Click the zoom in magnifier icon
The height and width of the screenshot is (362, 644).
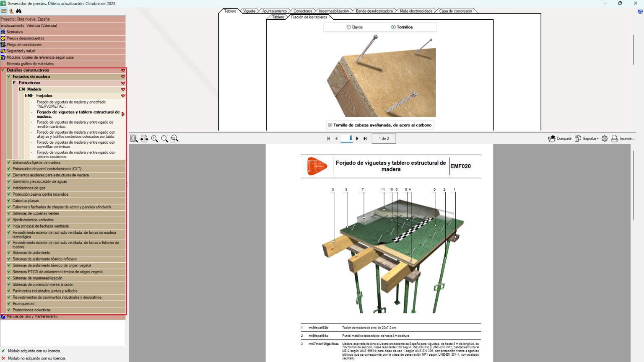pos(155,139)
